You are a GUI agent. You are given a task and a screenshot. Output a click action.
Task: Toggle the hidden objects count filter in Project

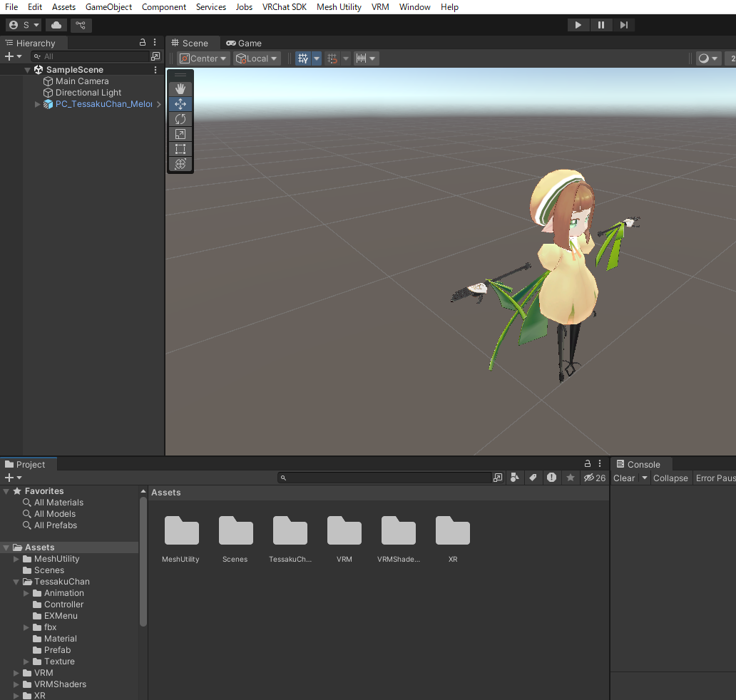[595, 478]
